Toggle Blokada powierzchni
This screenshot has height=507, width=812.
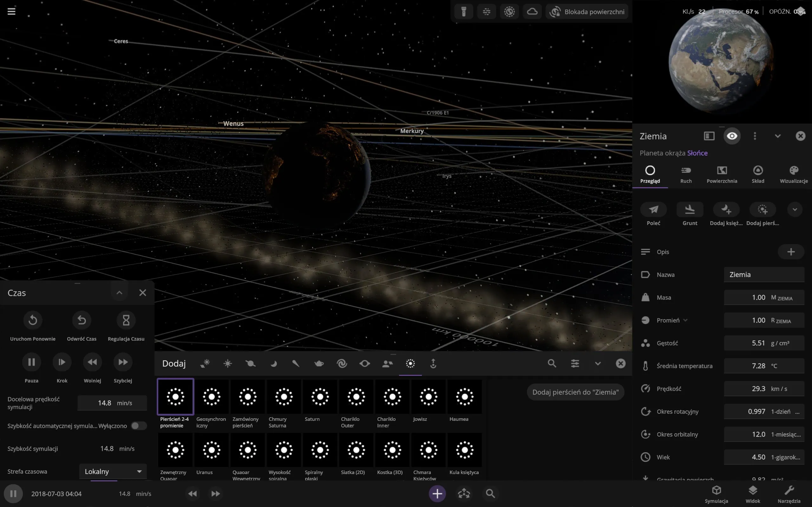click(x=587, y=11)
